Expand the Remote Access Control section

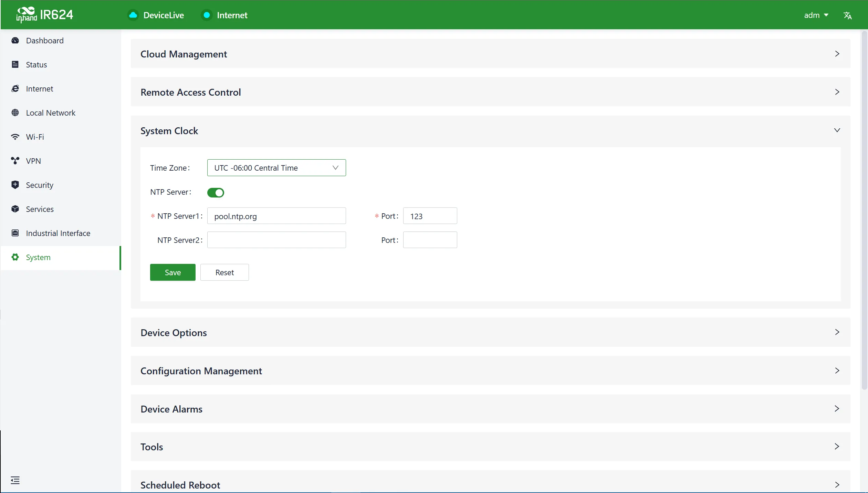click(x=490, y=92)
